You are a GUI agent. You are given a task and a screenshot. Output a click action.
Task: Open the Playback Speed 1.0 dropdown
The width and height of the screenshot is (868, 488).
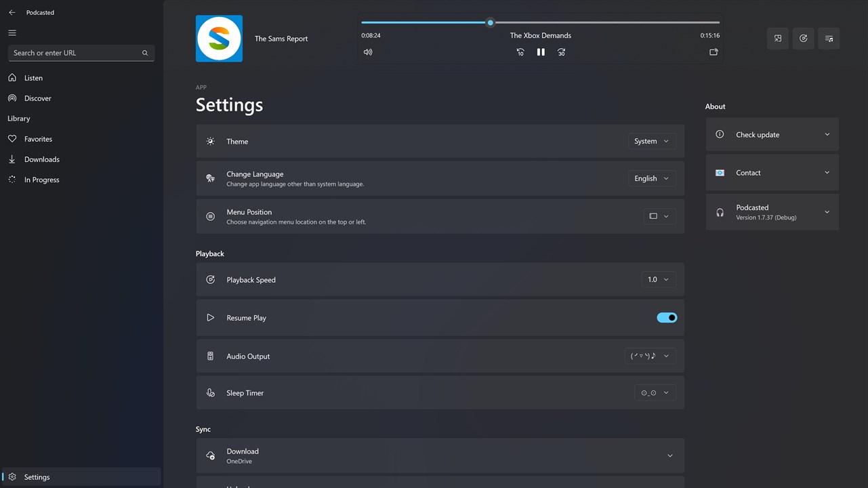[x=659, y=280]
